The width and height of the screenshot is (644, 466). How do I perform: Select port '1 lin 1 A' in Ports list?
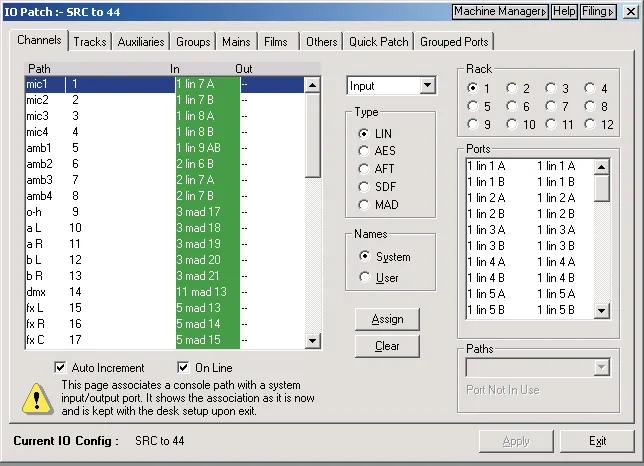click(530, 166)
